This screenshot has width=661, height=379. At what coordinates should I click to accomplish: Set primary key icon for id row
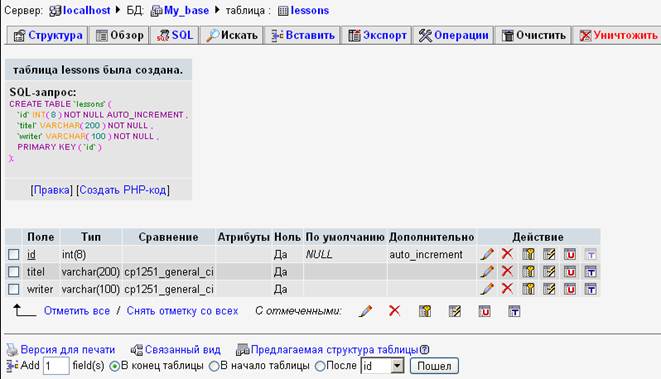point(528,254)
